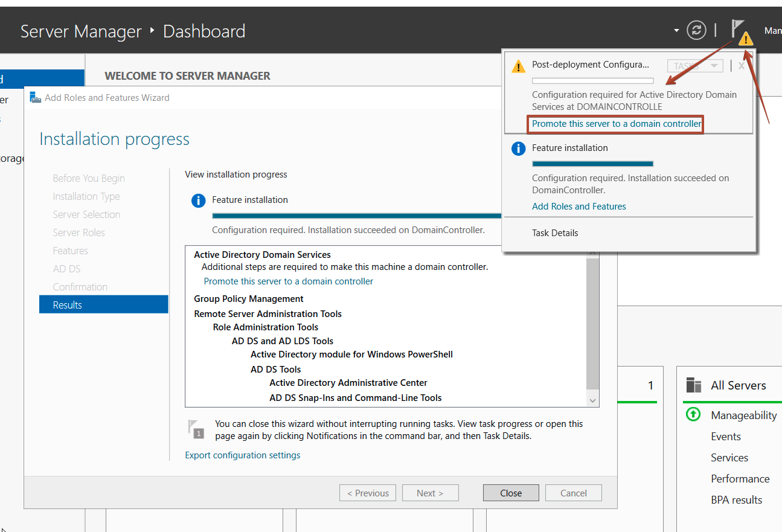Open the TASKS dropdown in notifications
782x532 pixels.
694,66
